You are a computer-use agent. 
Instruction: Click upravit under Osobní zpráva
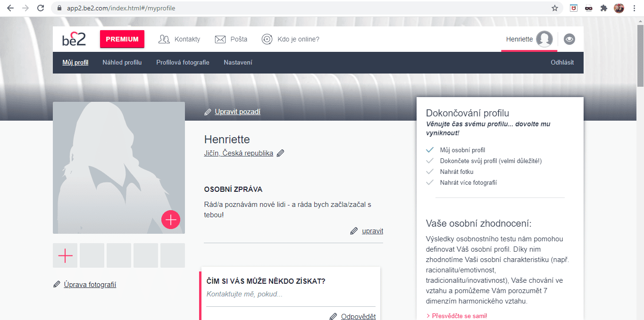(373, 231)
